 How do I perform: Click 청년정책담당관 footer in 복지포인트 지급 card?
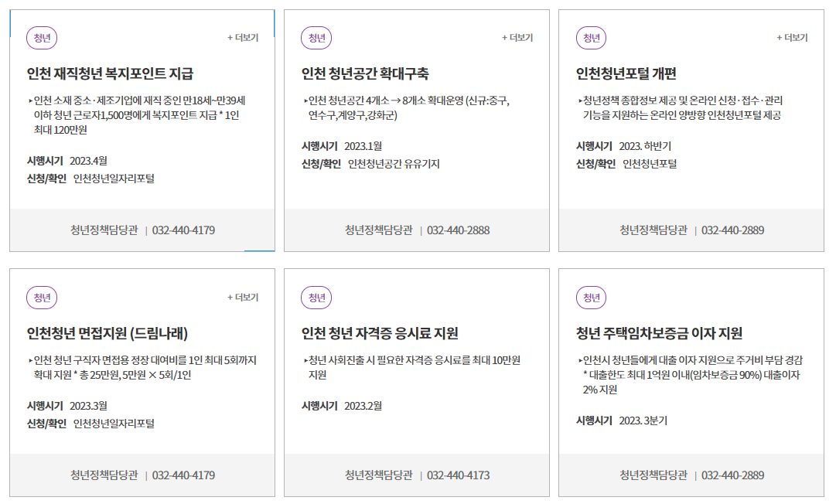point(104,230)
